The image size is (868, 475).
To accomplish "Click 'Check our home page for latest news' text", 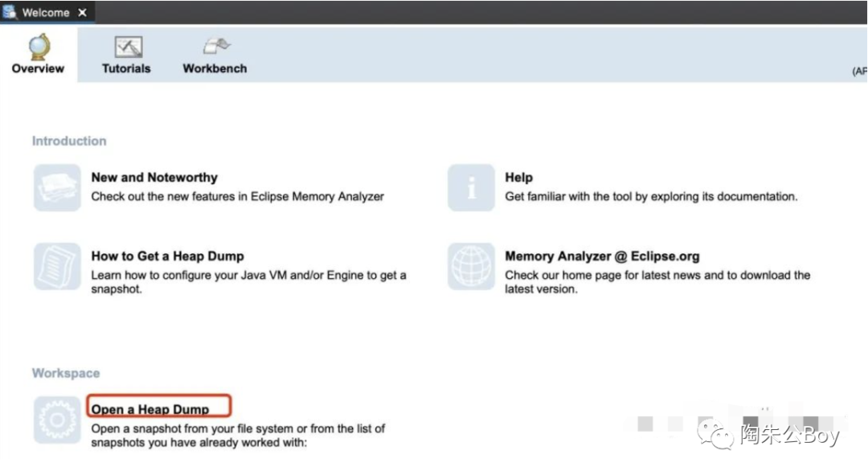I will [x=657, y=282].
